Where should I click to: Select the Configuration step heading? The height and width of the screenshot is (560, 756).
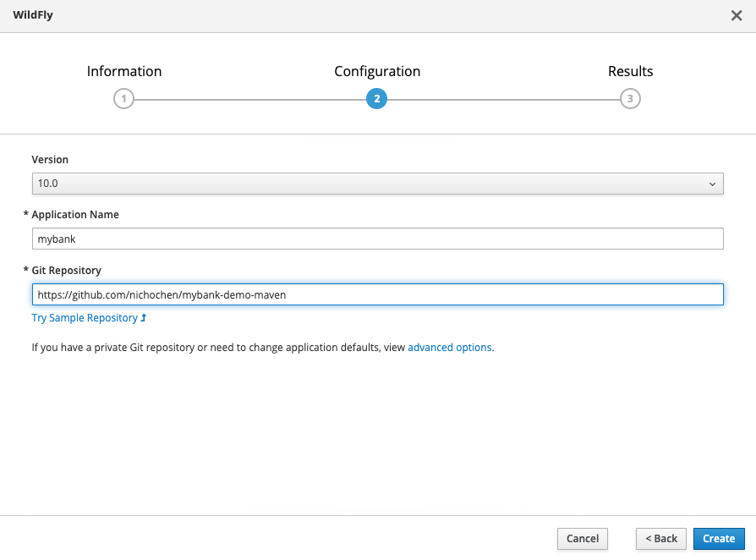click(x=377, y=71)
